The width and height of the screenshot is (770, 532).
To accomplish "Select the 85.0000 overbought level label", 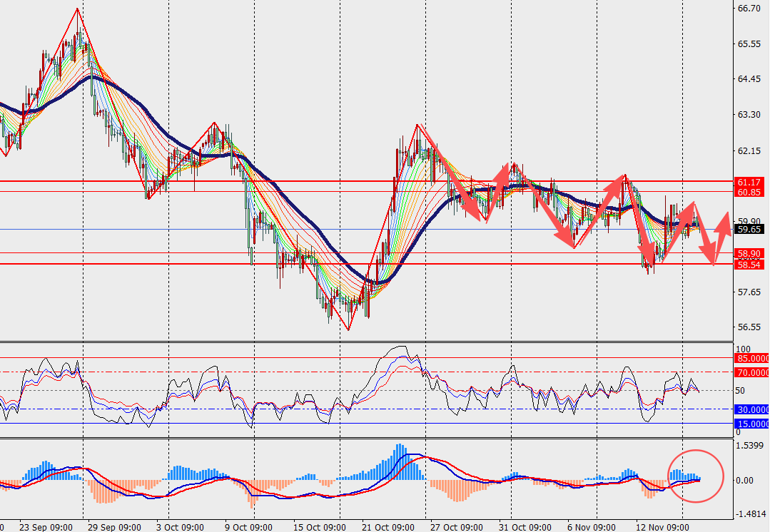I will click(751, 358).
